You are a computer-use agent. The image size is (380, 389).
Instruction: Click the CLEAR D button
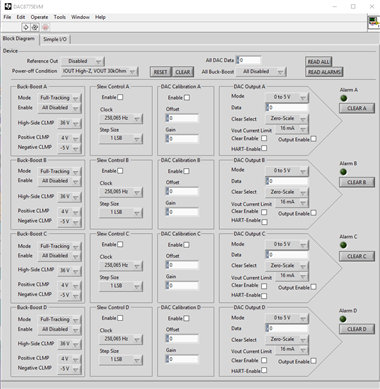[x=357, y=329]
